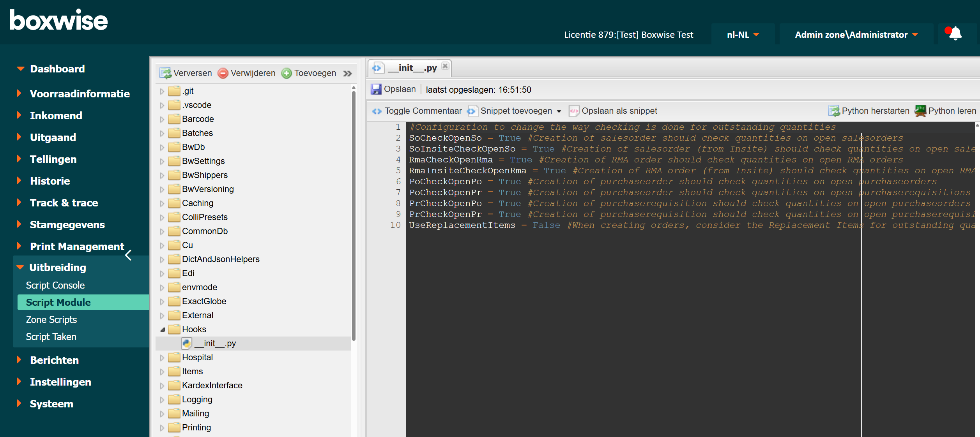980x437 pixels.
Task: Select the __init__.py editor tab
Action: [410, 68]
